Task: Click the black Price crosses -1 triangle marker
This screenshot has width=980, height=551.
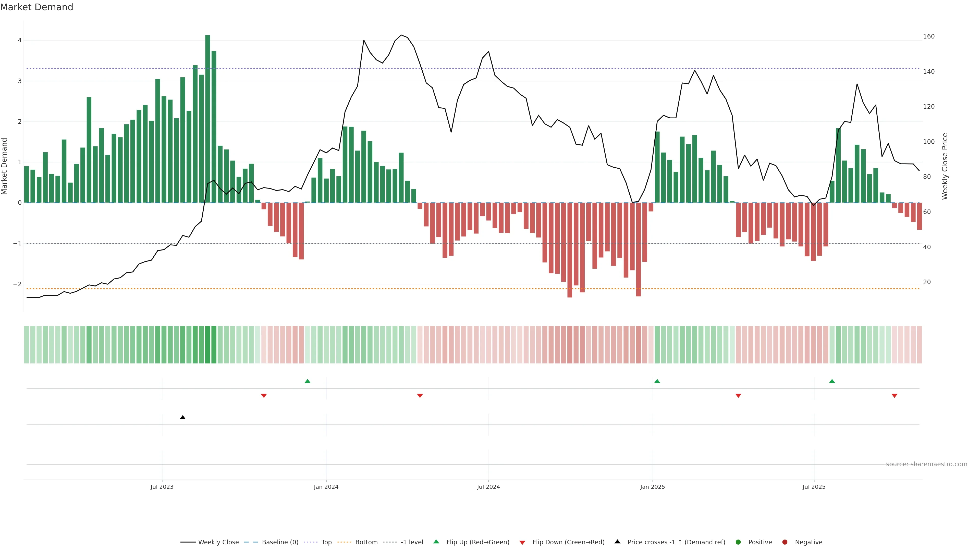Action: 183,418
